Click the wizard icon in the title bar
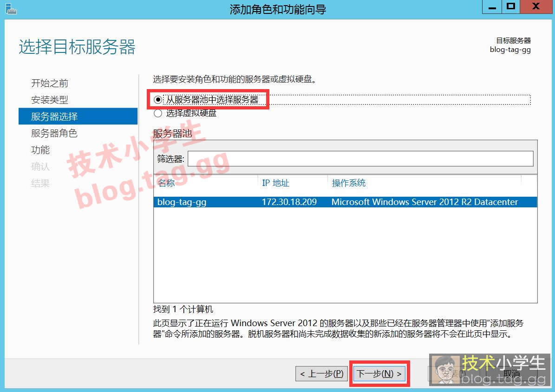The width and height of the screenshot is (555, 392). coord(10,8)
